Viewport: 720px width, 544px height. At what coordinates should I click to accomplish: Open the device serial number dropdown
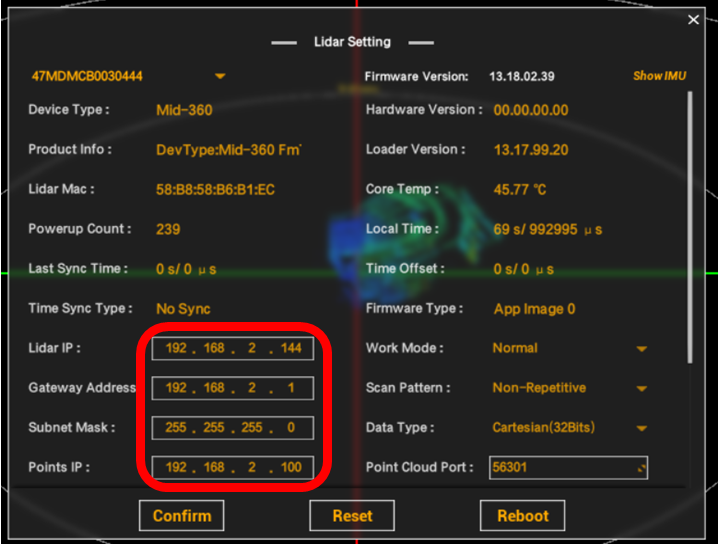[x=220, y=77]
